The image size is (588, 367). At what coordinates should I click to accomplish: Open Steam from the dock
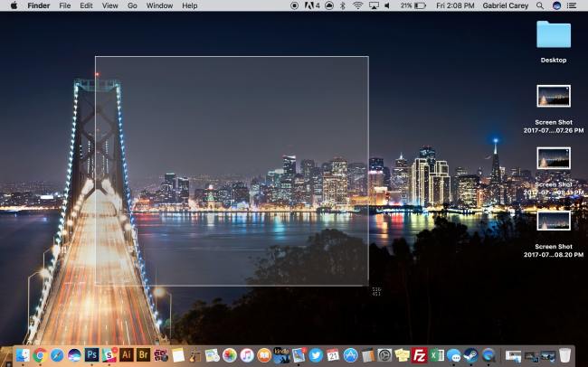coord(470,355)
